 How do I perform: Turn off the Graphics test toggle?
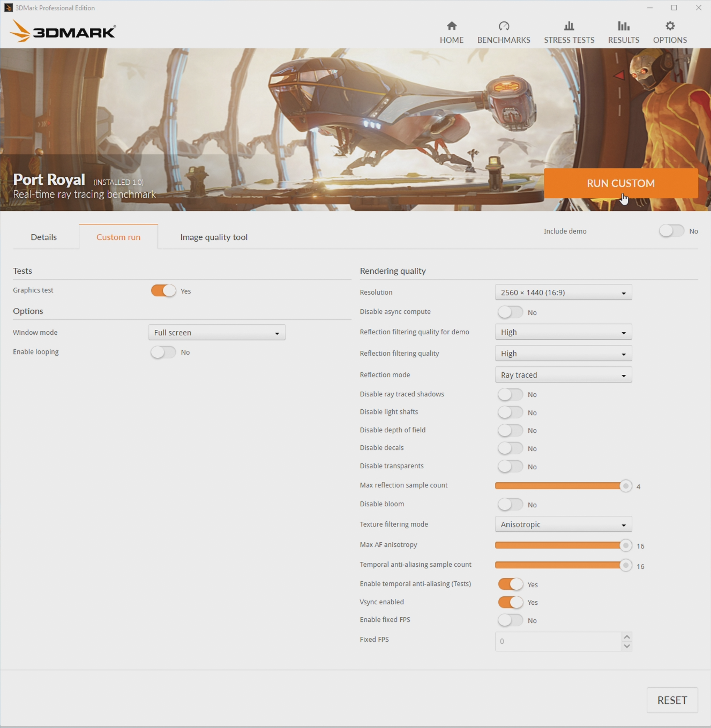pyautogui.click(x=163, y=290)
